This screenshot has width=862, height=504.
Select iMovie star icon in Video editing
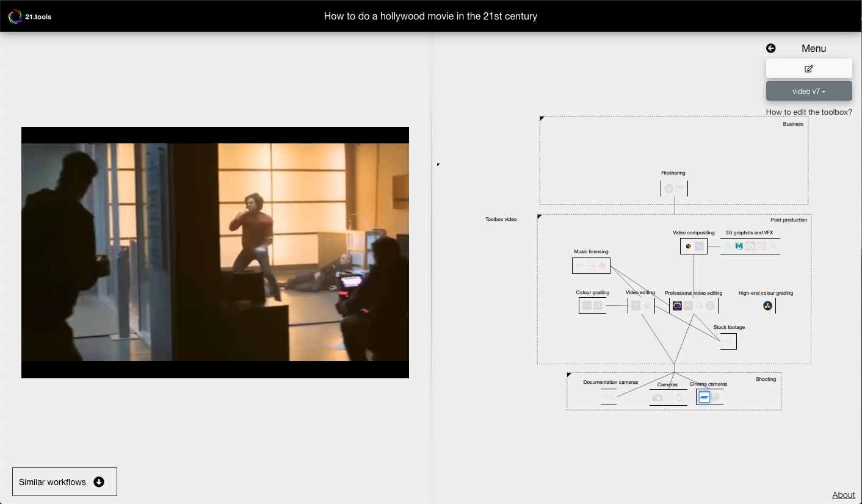click(x=647, y=306)
